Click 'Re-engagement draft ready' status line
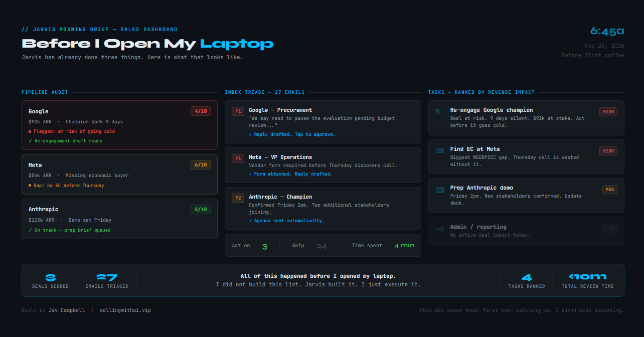This screenshot has height=337, width=644. [65, 141]
